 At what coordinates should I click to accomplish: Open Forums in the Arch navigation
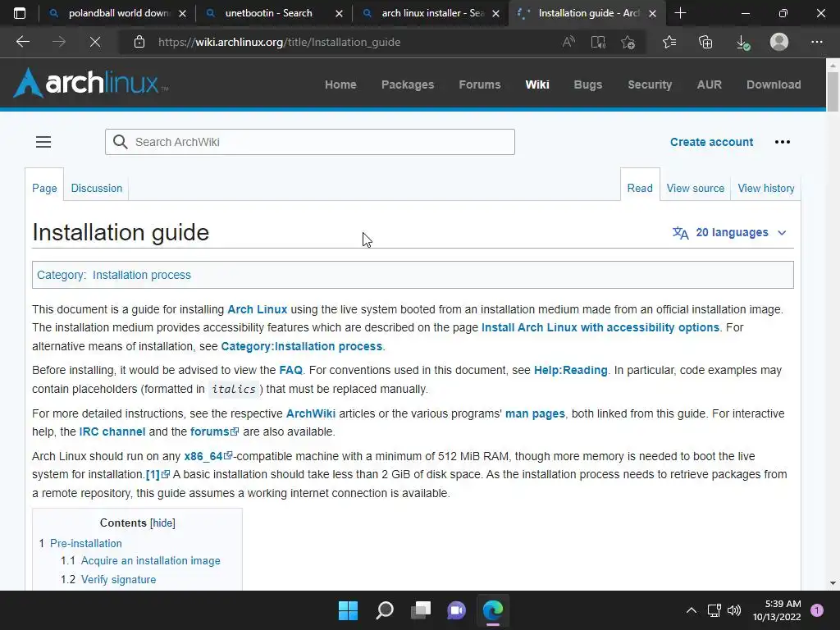[479, 84]
